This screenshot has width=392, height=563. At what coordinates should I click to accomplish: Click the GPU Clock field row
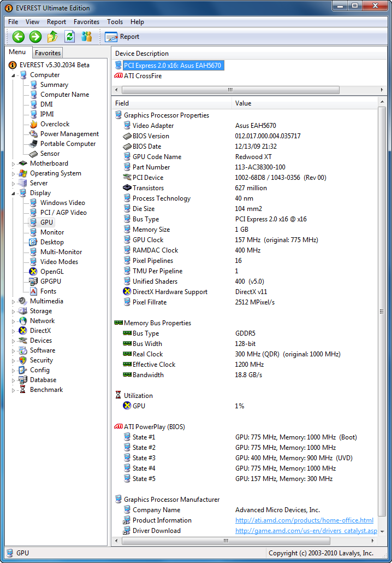(245, 240)
